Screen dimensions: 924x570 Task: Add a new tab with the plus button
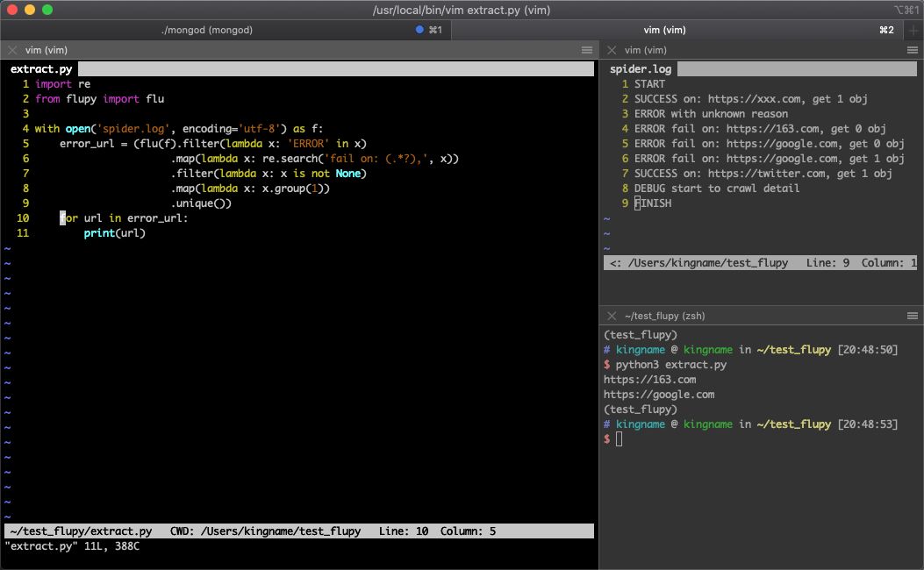coord(914,30)
